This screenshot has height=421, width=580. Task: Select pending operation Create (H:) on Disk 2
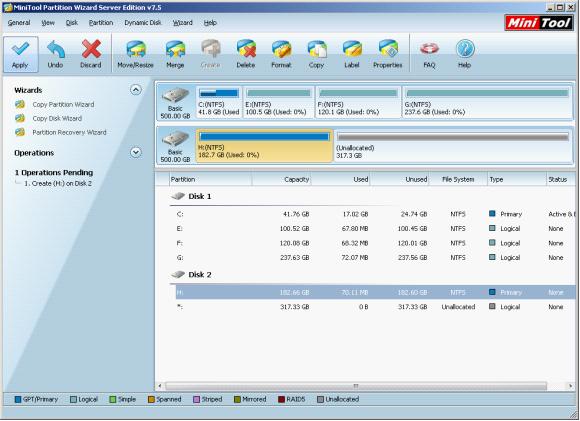coord(58,183)
